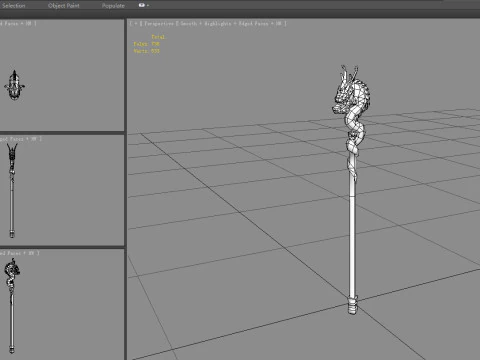The width and height of the screenshot is (480, 360).
Task: Click the yellow Verts count readout
Action: 147,51
